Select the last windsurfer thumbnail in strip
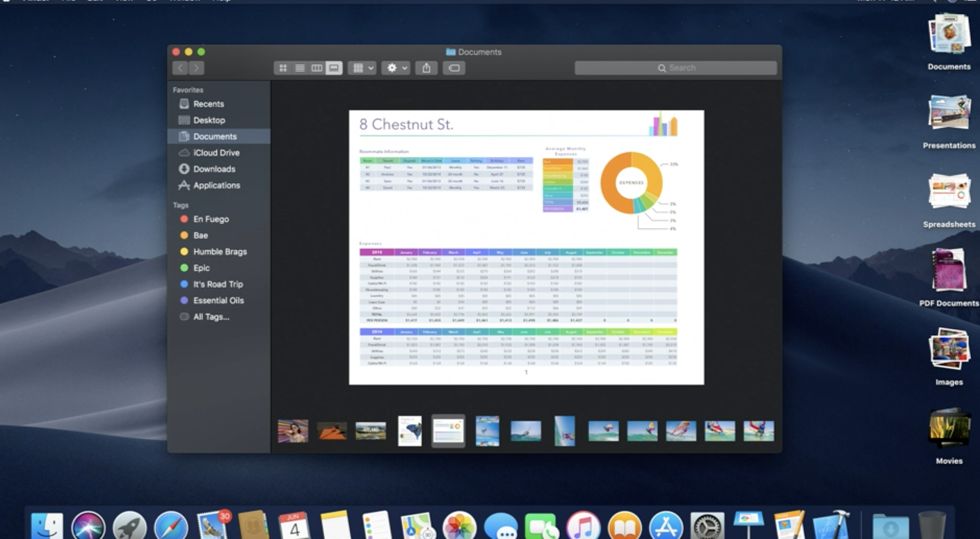The image size is (980, 539). point(758,431)
